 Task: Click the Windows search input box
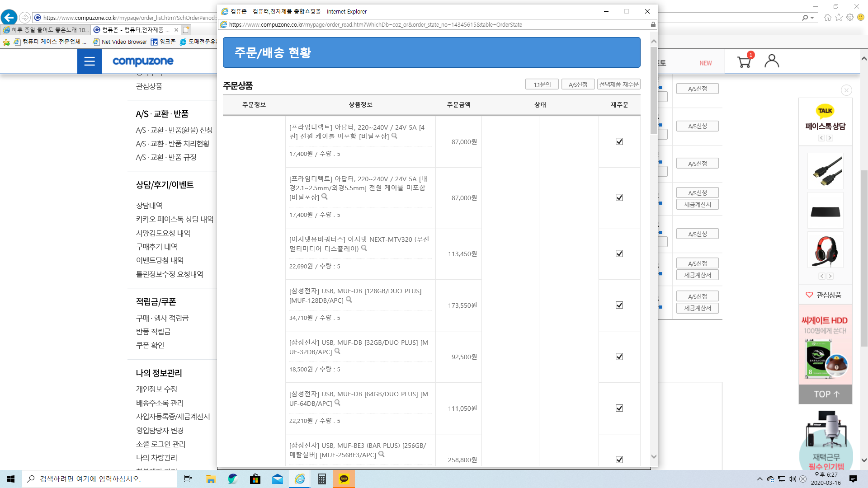99,479
